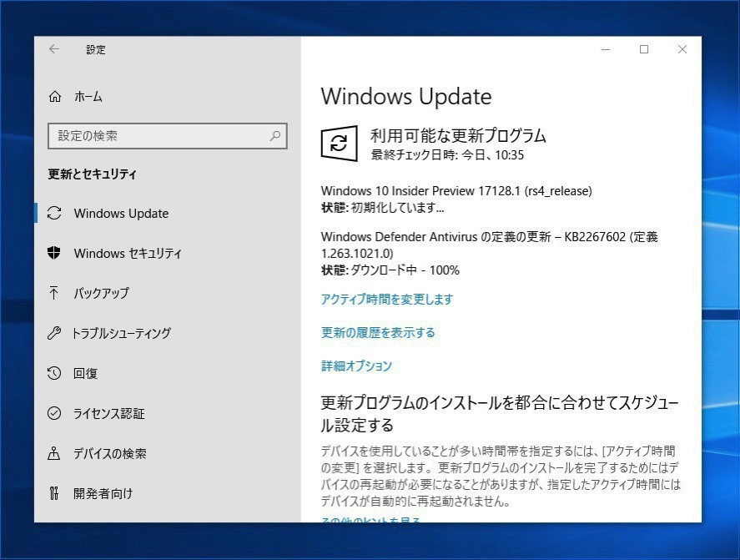Click the large update refresh status icon

coord(339,143)
